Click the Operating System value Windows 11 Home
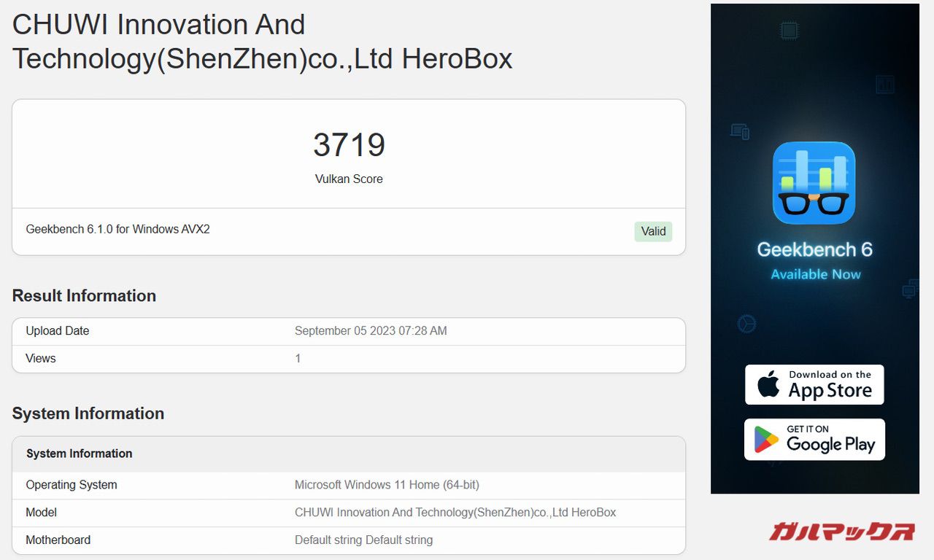This screenshot has width=934, height=560. tap(387, 485)
